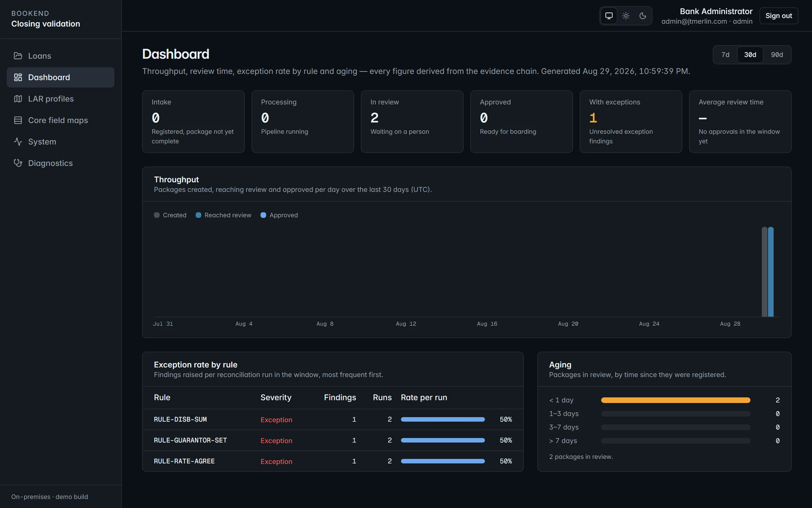Screen dimensions: 812x508
Task: Click the Average review time card
Action: 740,122
